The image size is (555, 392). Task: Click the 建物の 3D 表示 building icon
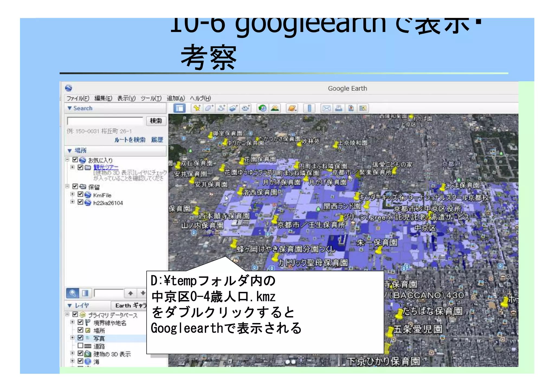(x=88, y=354)
